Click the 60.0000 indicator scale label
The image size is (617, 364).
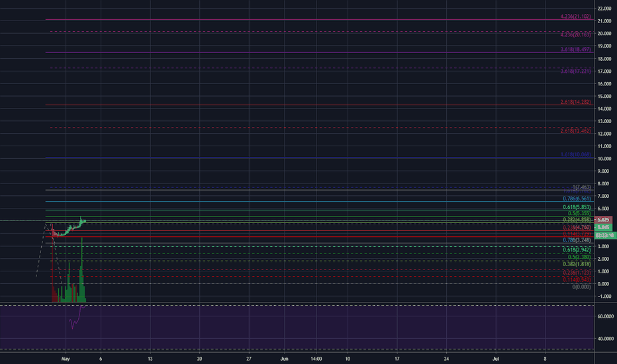[x=606, y=316]
